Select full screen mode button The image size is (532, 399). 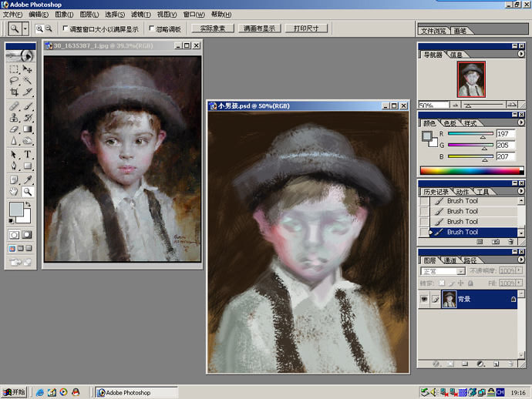tap(29, 249)
